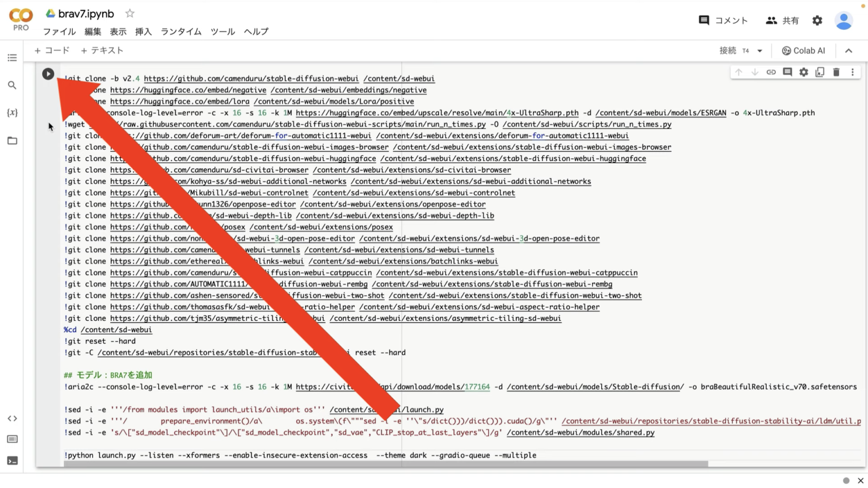Image resolution: width=868 pixels, height=488 pixels.
Task: Add a new code cell with +コード
Action: [x=53, y=50]
